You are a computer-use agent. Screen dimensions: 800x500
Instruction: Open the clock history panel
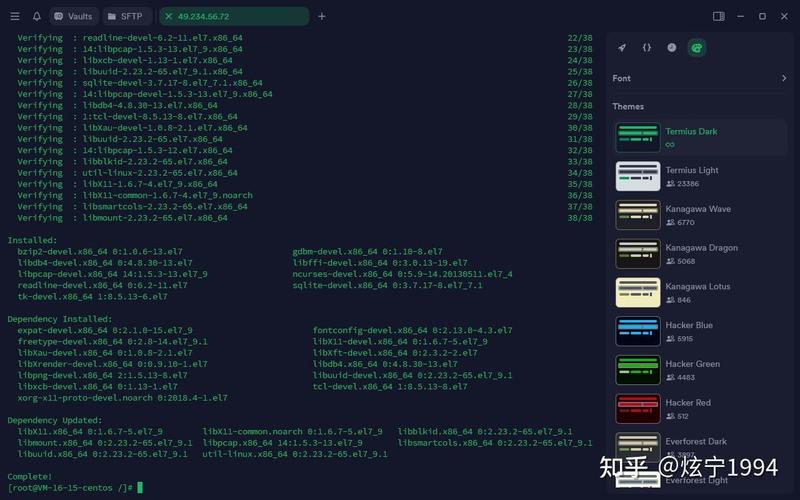(x=671, y=47)
